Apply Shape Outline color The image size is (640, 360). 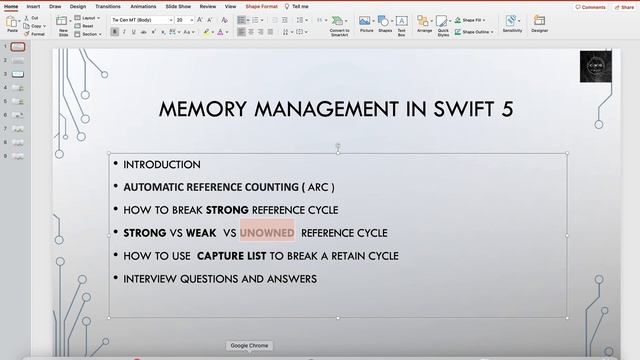click(473, 32)
